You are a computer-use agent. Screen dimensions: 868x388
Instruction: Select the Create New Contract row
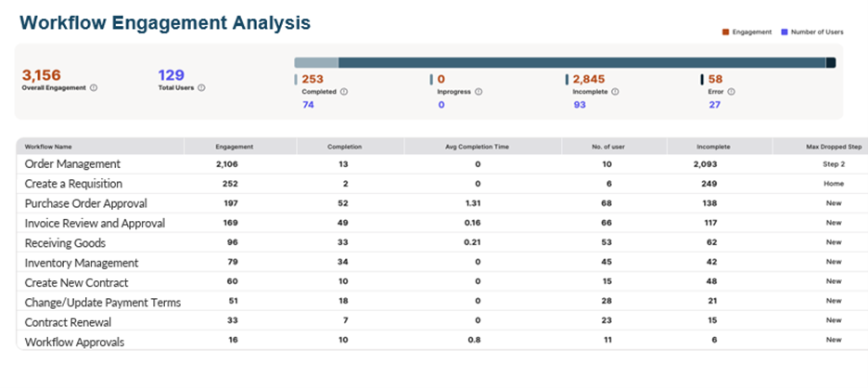pos(76,282)
